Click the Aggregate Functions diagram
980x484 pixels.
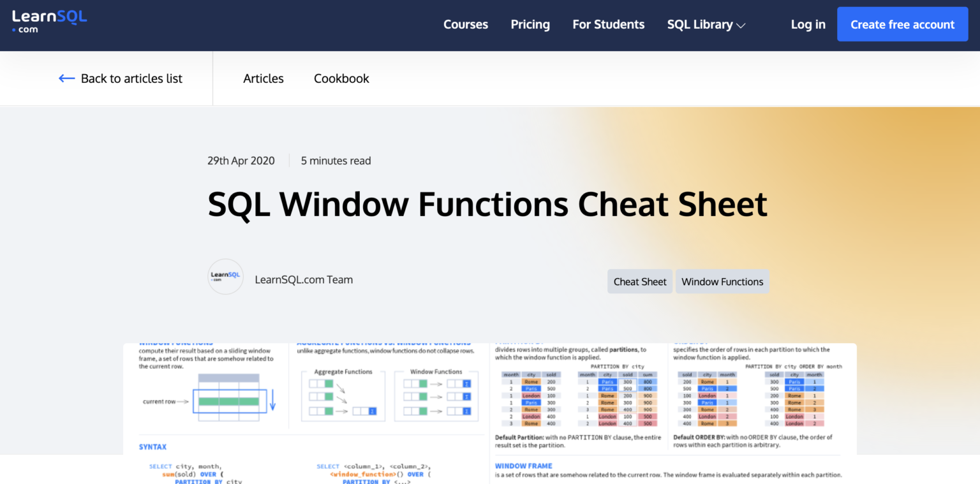point(343,394)
